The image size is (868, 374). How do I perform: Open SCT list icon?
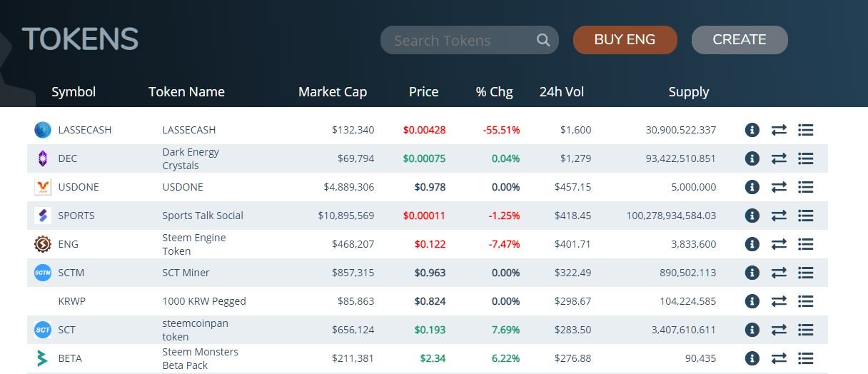click(x=806, y=330)
